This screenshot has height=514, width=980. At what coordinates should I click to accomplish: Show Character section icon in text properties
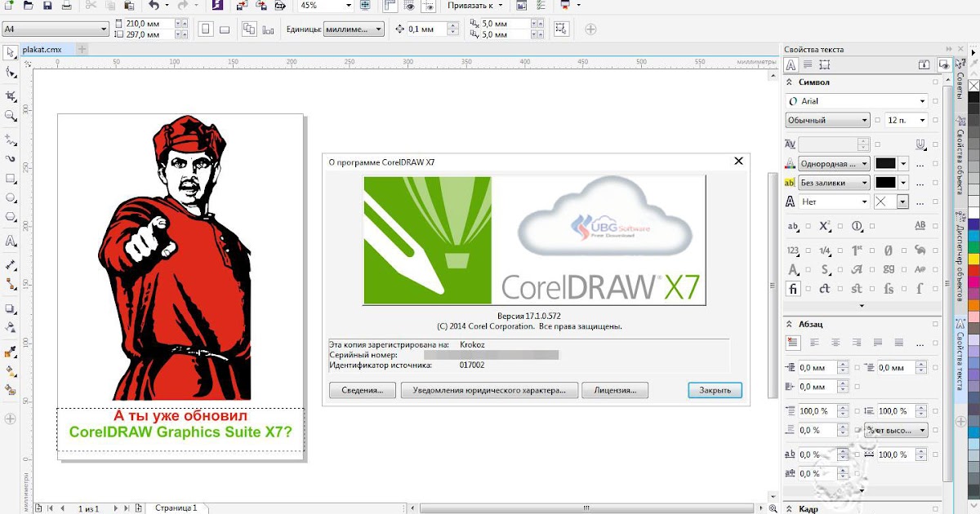791,64
